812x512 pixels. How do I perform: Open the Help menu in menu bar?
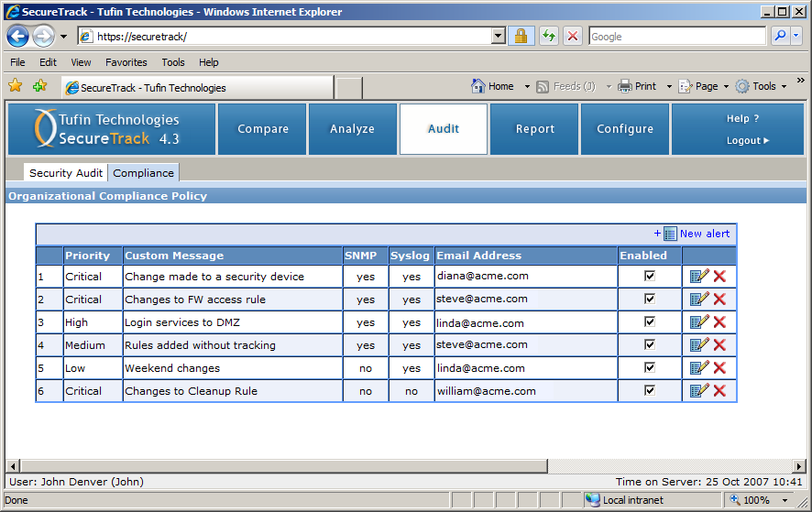(209, 62)
